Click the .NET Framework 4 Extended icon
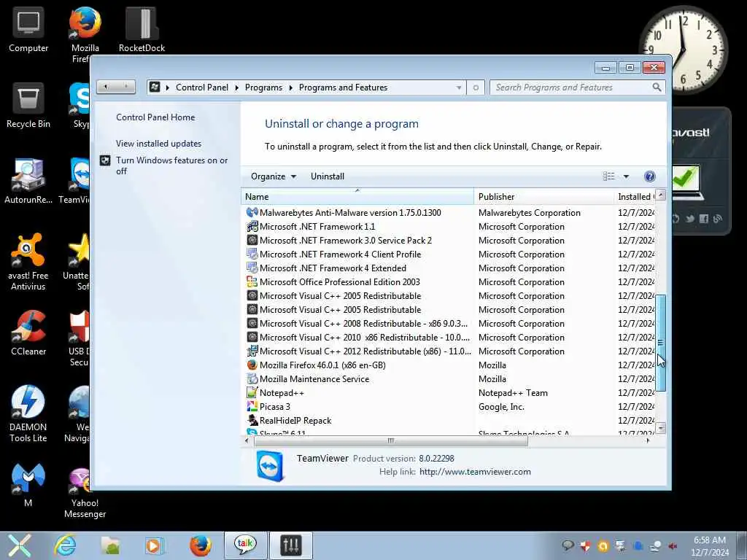Screen dimensions: 747x560 point(252,268)
